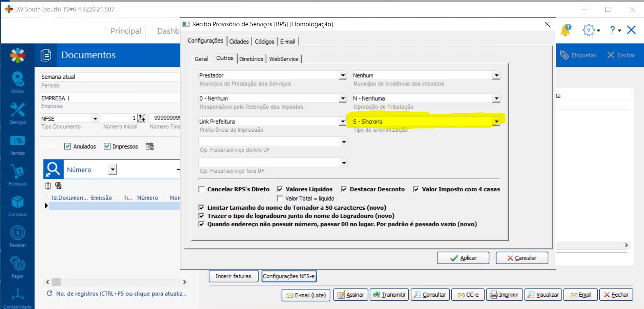
Task: Open the Vendas sidebar icon
Action: (x=18, y=141)
